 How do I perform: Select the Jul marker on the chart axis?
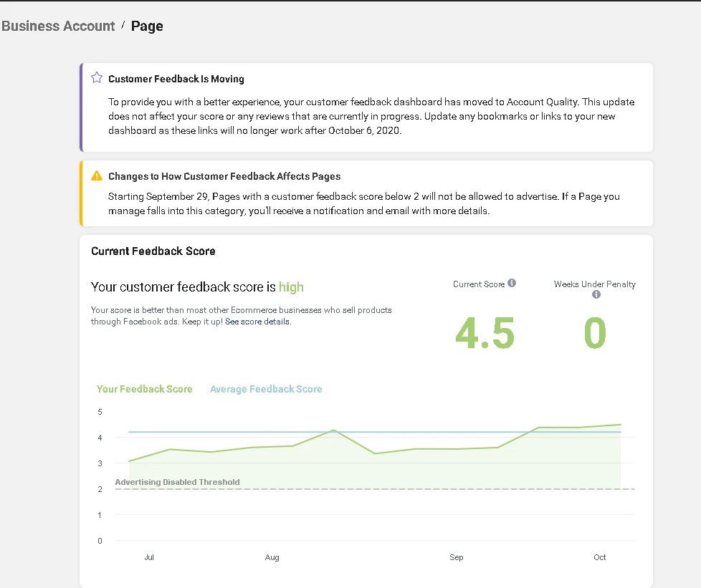coord(149,557)
